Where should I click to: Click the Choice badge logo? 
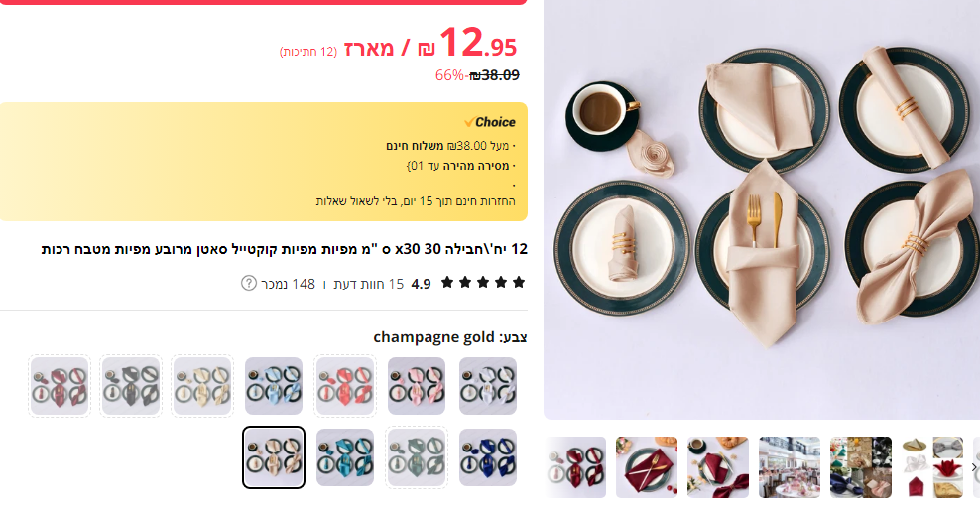pyautogui.click(x=490, y=122)
